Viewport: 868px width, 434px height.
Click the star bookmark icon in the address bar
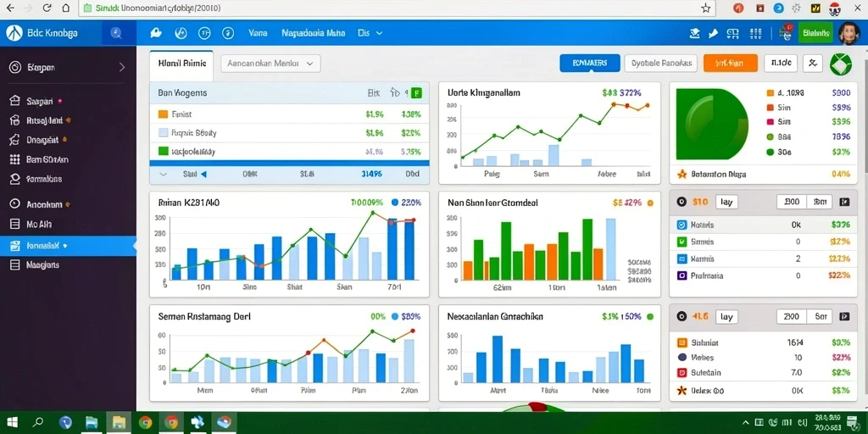tap(705, 8)
